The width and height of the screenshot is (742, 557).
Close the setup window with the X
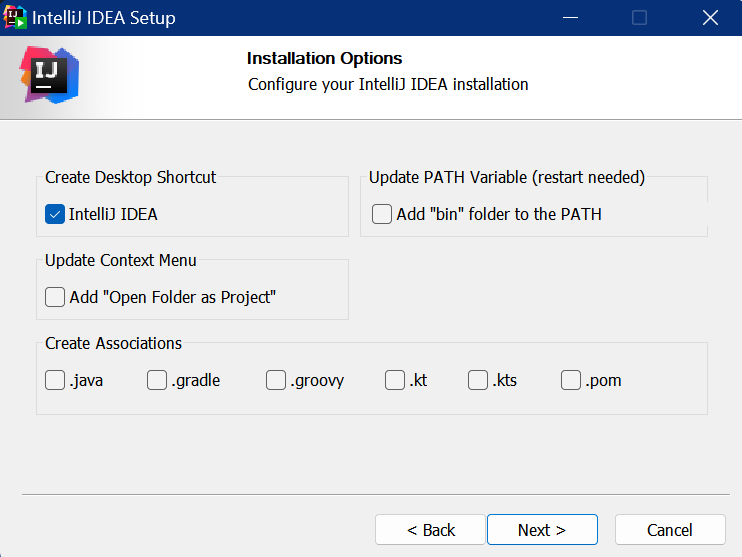(710, 18)
